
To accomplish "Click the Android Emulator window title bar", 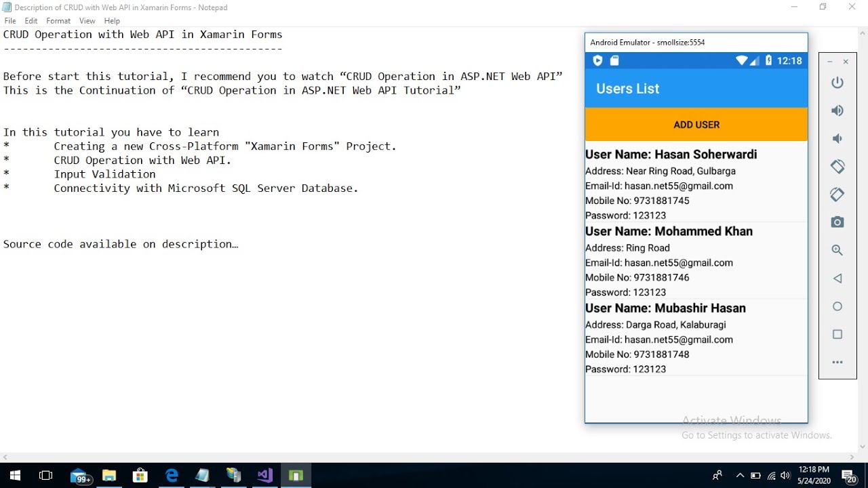I will [696, 42].
